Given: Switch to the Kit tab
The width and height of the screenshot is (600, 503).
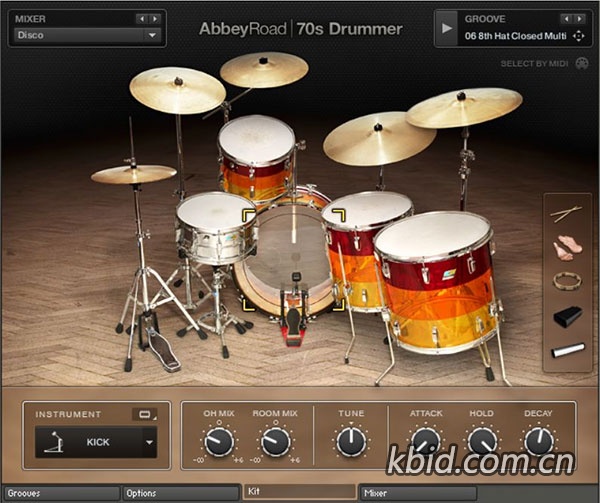Looking at the screenshot, I should [300, 492].
